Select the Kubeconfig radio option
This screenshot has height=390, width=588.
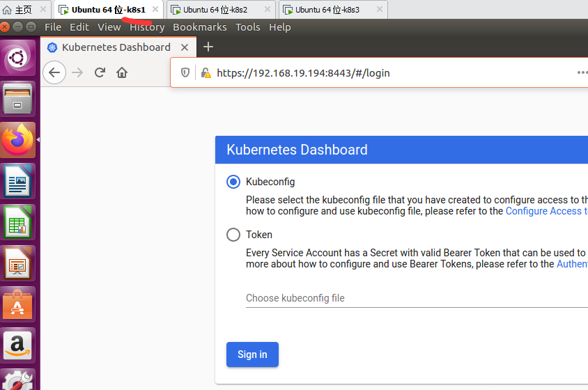(233, 182)
